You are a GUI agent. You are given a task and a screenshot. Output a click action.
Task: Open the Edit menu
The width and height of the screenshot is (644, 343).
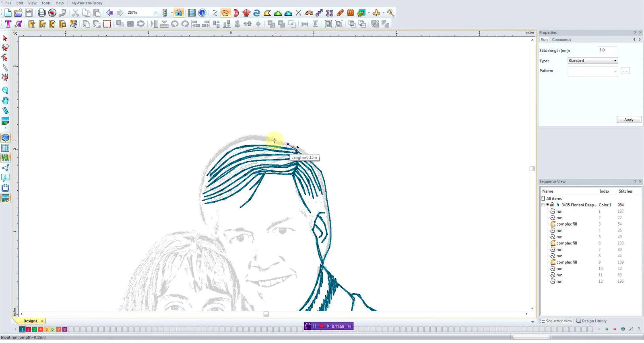click(20, 3)
